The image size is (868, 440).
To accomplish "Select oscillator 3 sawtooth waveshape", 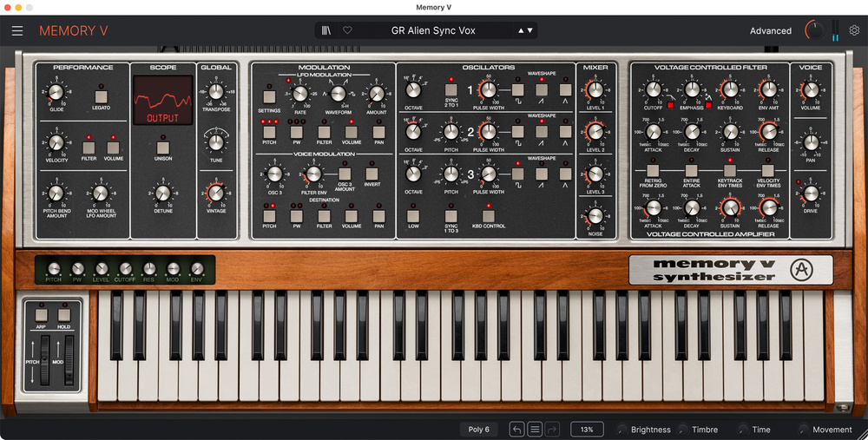I will pyautogui.click(x=542, y=174).
